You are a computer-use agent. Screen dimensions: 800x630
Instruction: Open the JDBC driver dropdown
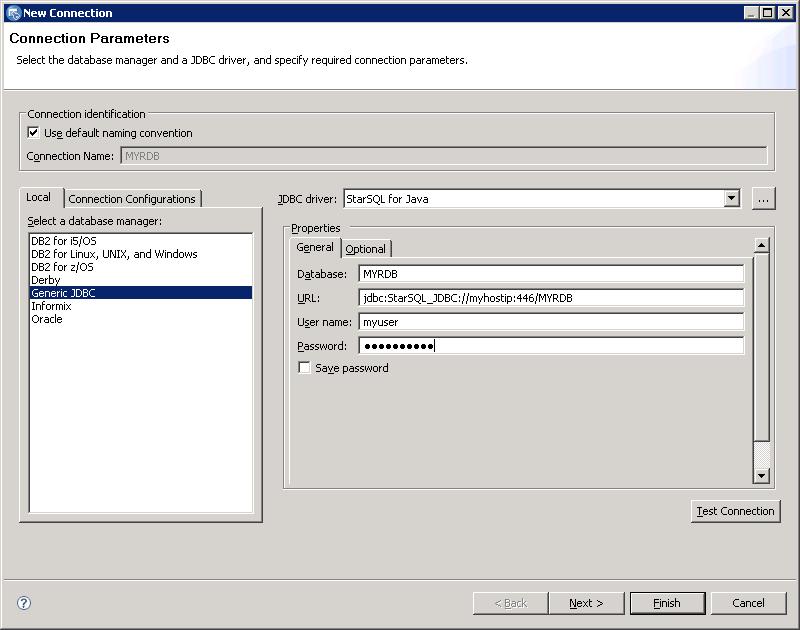click(732, 199)
